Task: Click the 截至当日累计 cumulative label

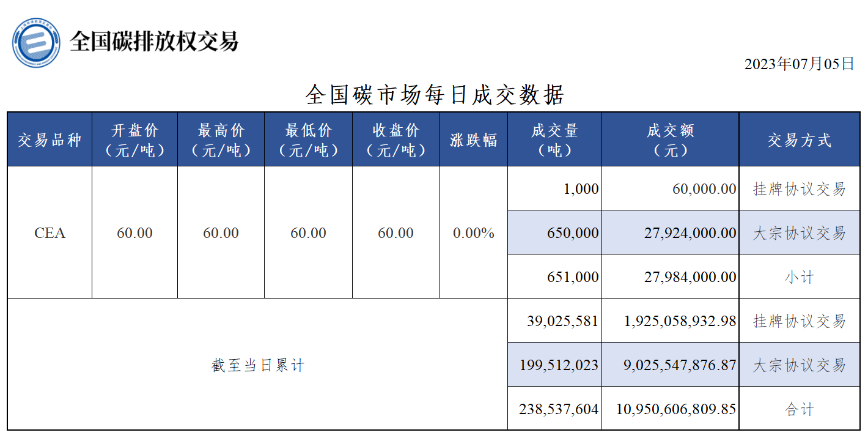Action: (x=258, y=366)
